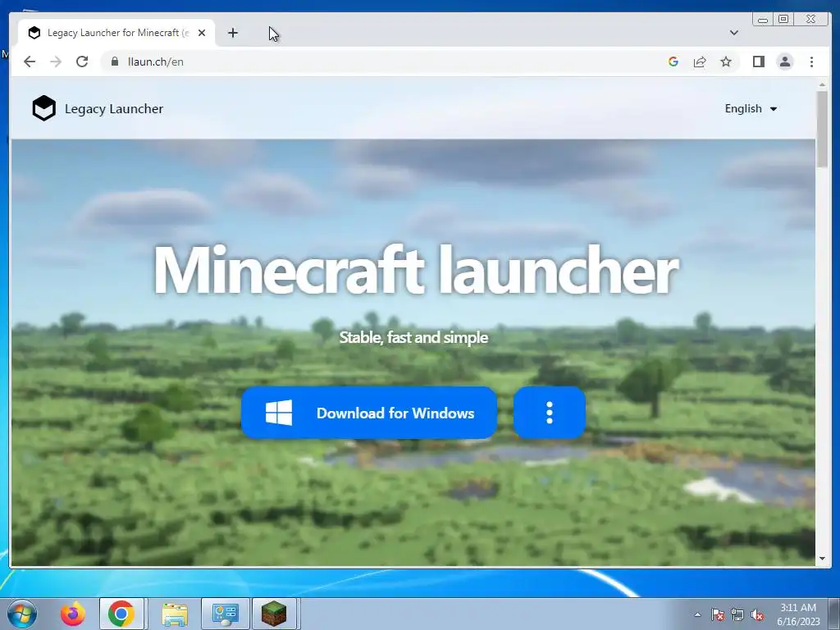Click the Stable, fast and simple tagline

(413, 337)
